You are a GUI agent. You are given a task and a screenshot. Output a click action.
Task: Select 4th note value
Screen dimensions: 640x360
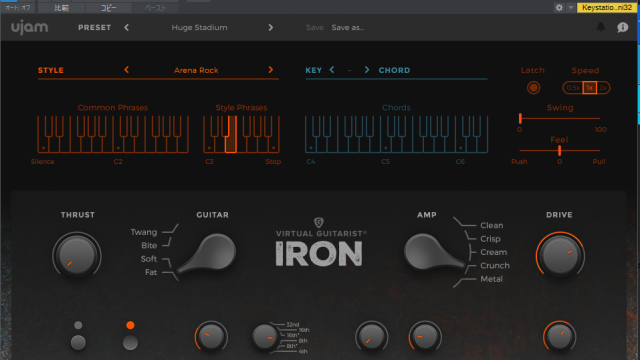302,351
